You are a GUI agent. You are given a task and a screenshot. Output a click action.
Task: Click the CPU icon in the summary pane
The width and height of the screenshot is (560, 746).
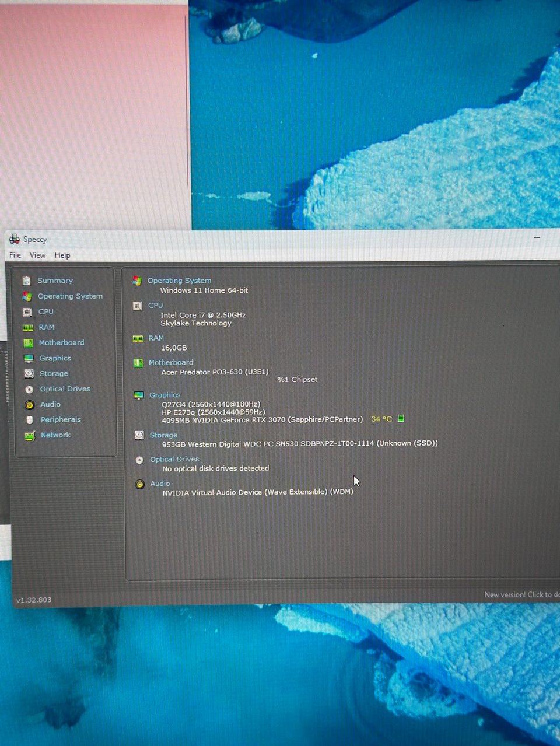(x=138, y=306)
